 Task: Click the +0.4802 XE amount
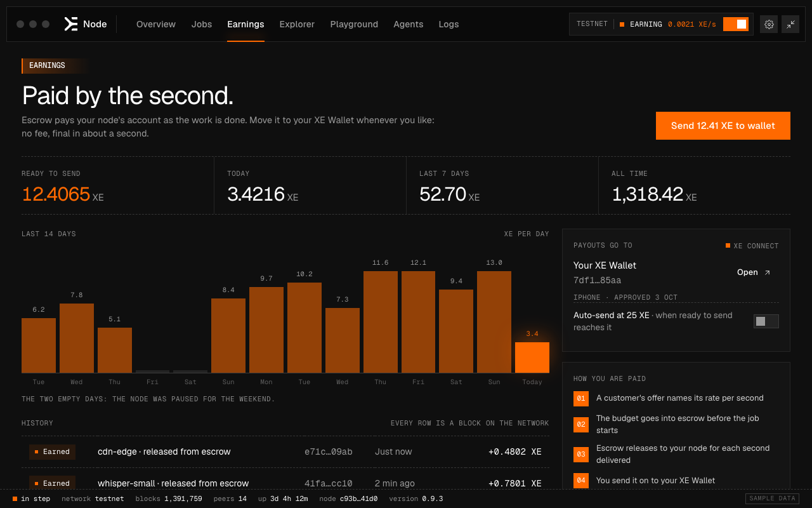tap(515, 451)
